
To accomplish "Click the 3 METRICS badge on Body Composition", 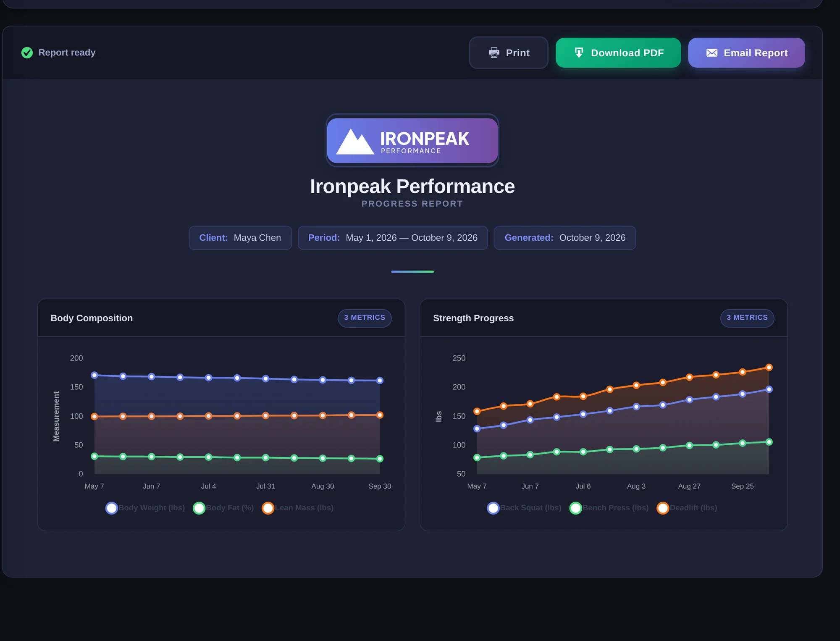I will click(x=365, y=318).
